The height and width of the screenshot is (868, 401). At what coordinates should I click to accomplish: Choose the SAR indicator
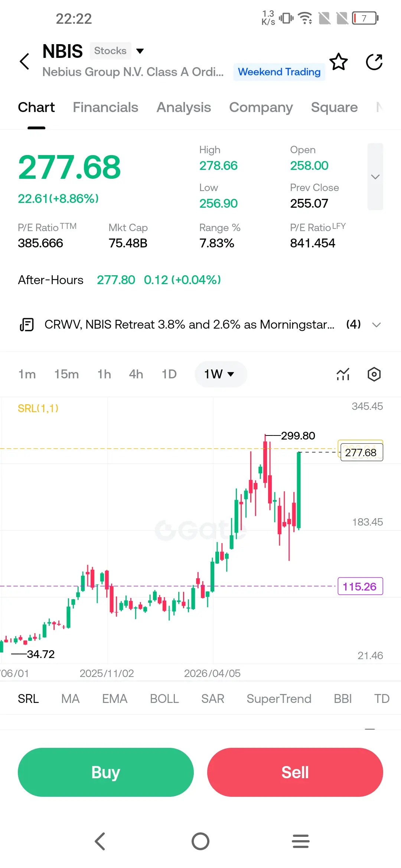point(213,699)
